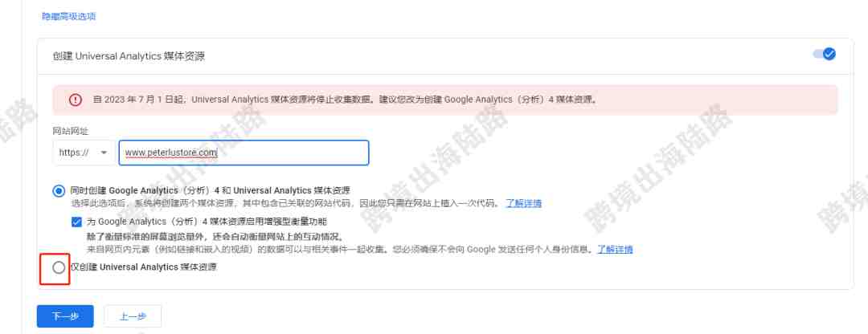868x334 pixels.
Task: Click the caret arrow beside https://
Action: [104, 153]
